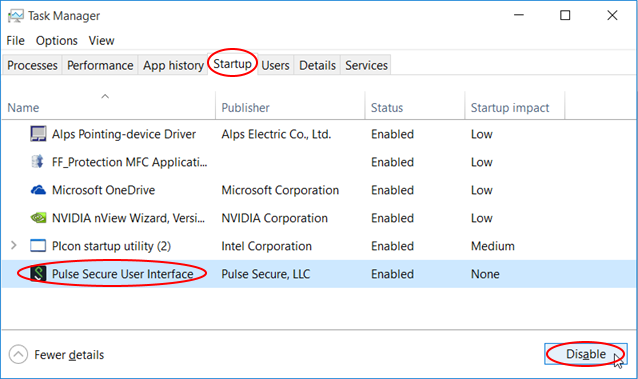Viewport: 638px width, 379px height.
Task: Click the Alps Pointing-device Driver icon
Action: click(38, 134)
